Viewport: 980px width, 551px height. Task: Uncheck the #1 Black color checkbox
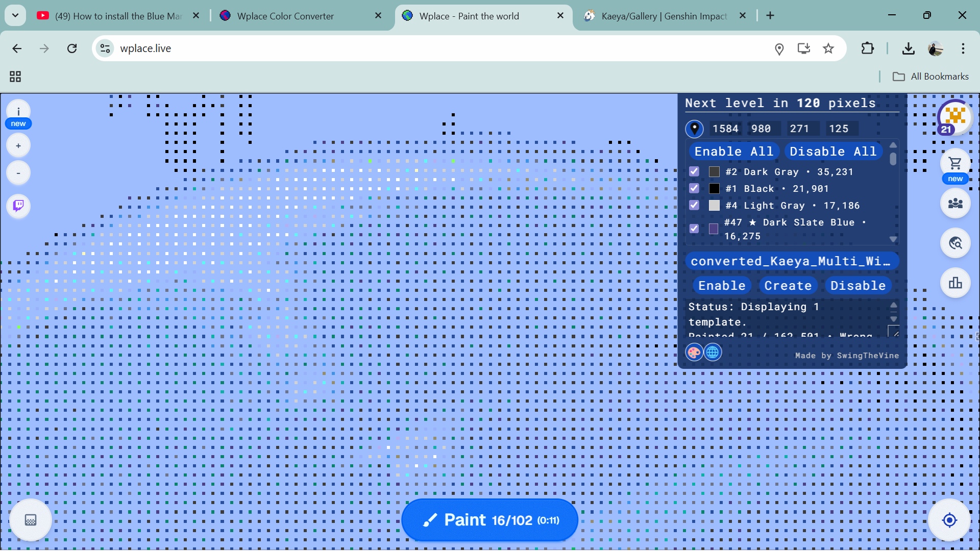click(x=694, y=188)
